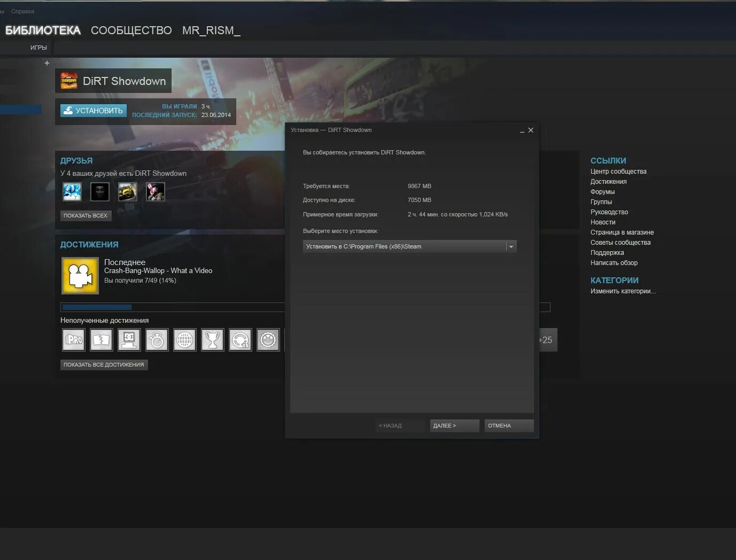
Task: Click the 9867 MB required space value
Action: coord(420,186)
